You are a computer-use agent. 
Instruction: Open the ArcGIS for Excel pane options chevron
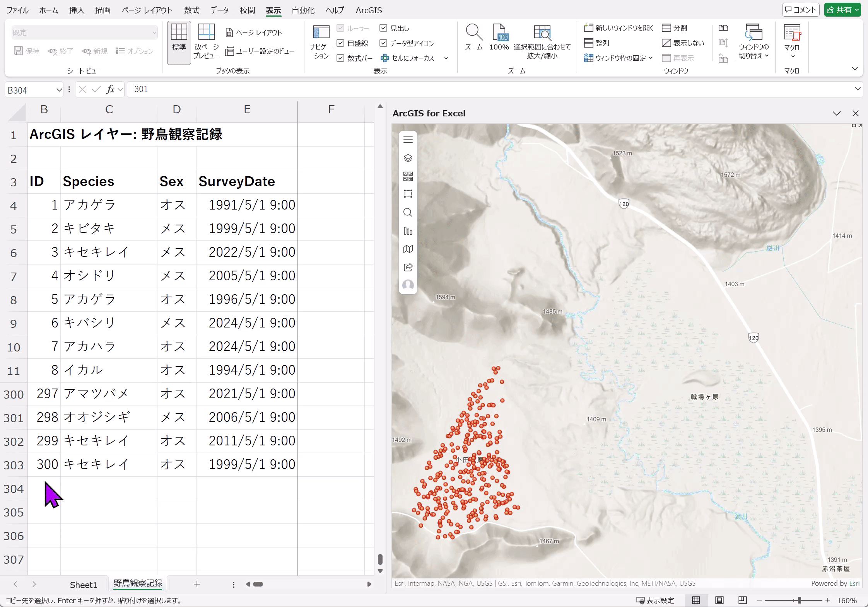pos(837,113)
